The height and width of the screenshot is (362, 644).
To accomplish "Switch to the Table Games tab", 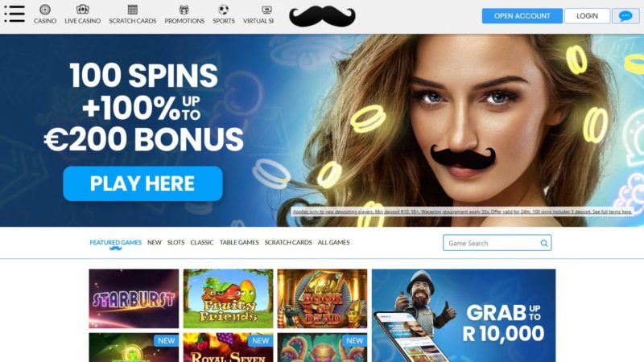I will pos(239,243).
